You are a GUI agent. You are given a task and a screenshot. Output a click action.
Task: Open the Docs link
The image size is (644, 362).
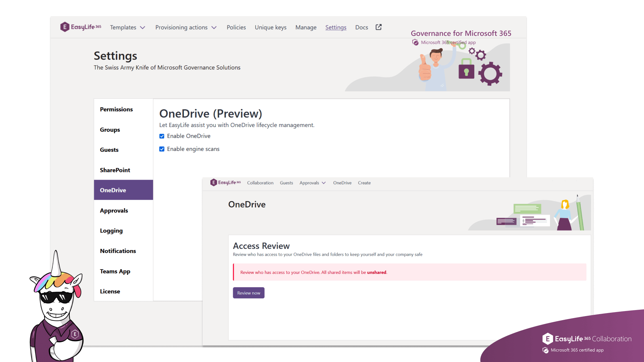pyautogui.click(x=362, y=27)
